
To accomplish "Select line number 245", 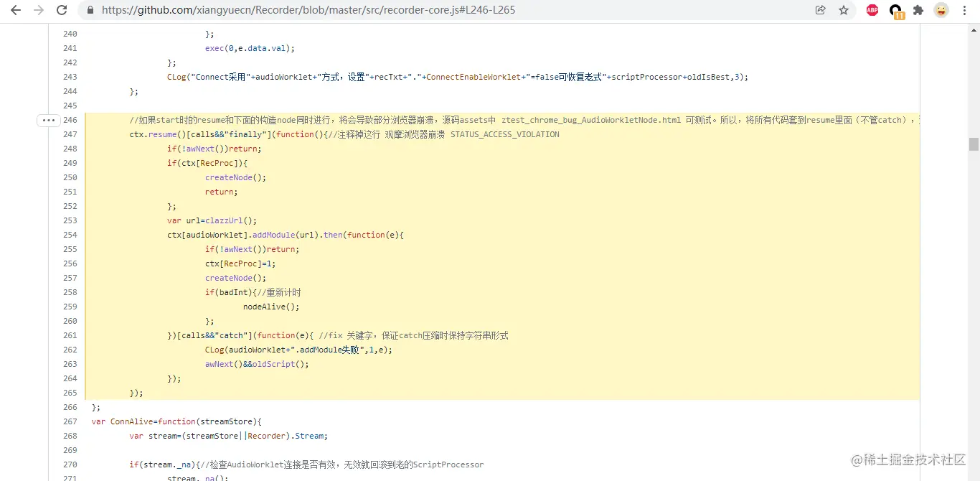I will click(x=70, y=106).
